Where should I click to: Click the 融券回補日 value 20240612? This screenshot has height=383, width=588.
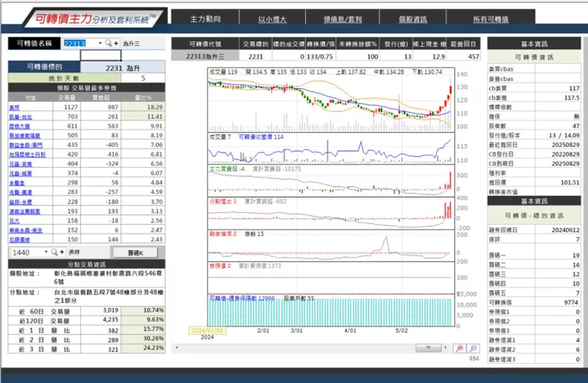point(558,230)
